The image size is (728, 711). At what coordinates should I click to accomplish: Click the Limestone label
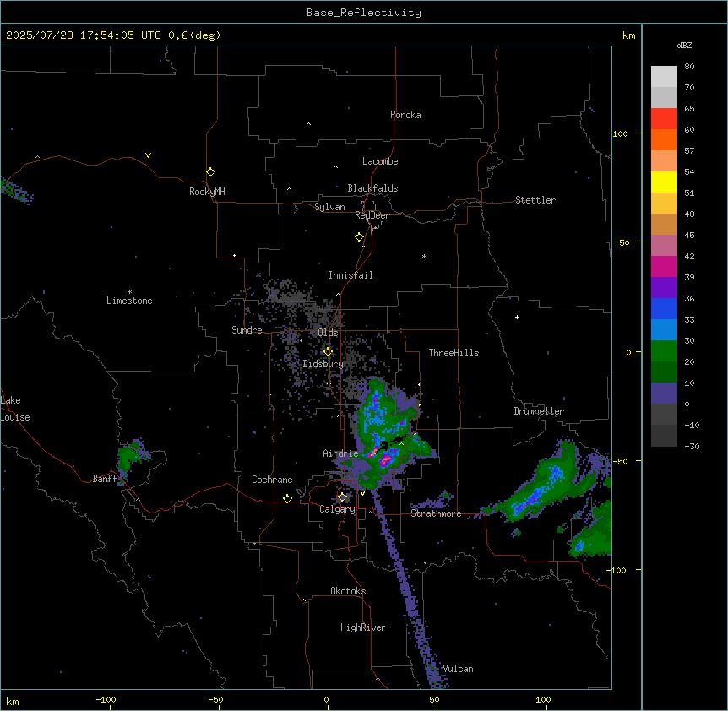pyautogui.click(x=129, y=301)
